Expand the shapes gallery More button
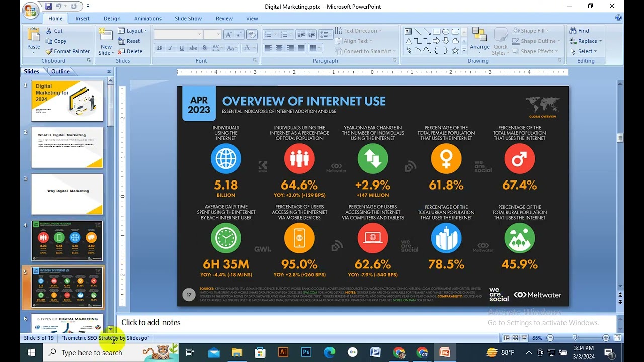Viewport: 644px width, 362px height. click(464, 51)
